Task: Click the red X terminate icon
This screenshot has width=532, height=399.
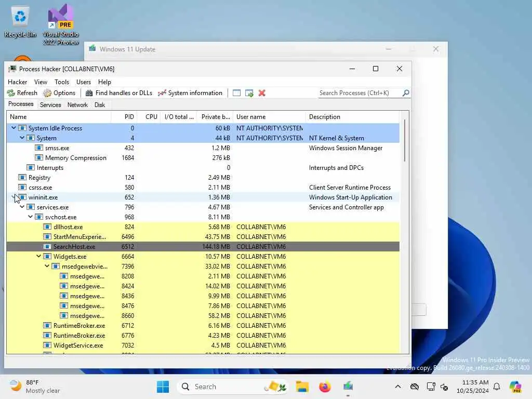Action: pos(262,93)
